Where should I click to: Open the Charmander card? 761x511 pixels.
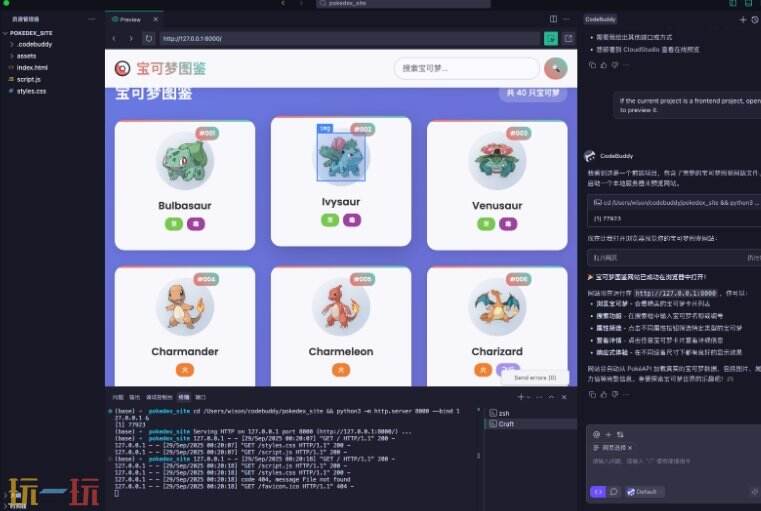(185, 326)
